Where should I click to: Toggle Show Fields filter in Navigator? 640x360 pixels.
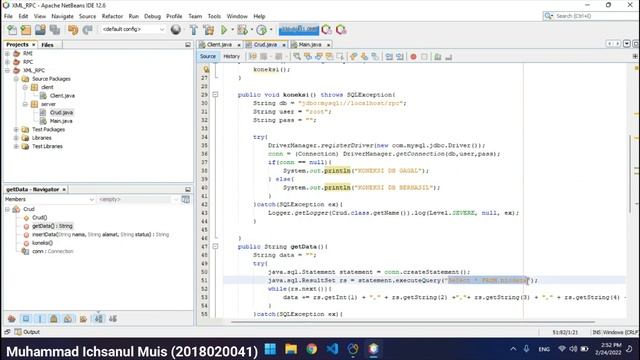(26, 319)
